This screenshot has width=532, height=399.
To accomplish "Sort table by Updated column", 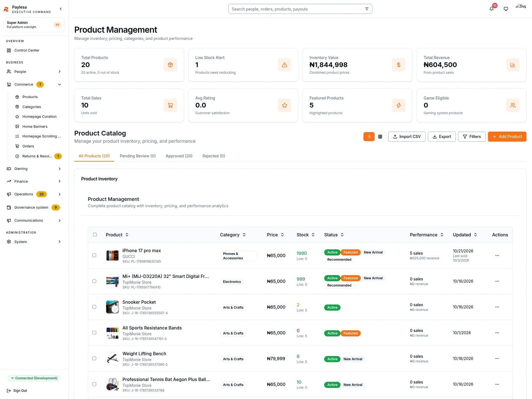I will coord(465,235).
